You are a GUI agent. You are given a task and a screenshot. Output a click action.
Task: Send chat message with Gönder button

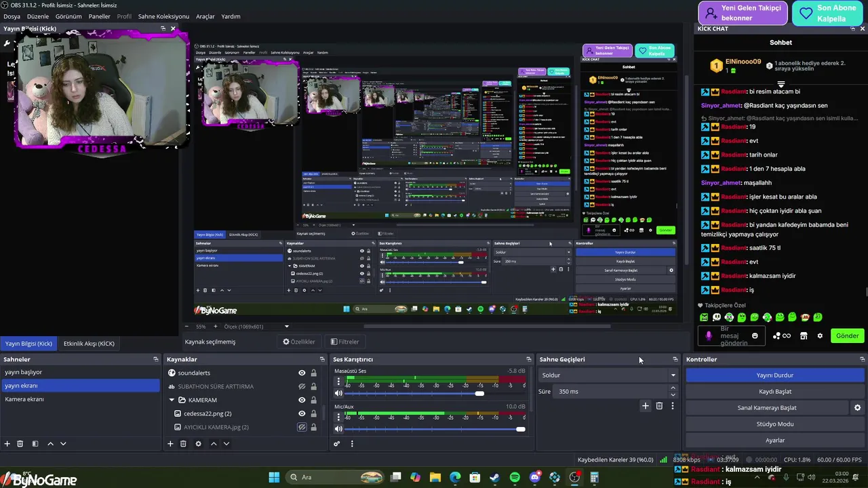[847, 335]
